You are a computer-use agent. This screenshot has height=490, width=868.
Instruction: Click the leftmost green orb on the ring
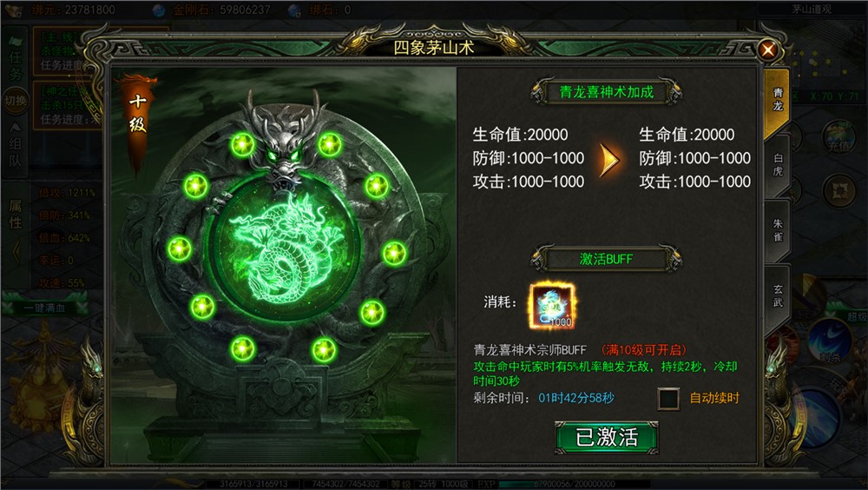click(180, 248)
